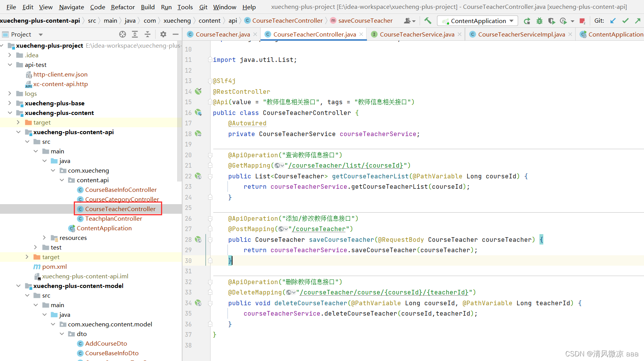Viewport: 644px width, 361px height.
Task: Click the gutter bean icon on line 16
Action: [198, 113]
